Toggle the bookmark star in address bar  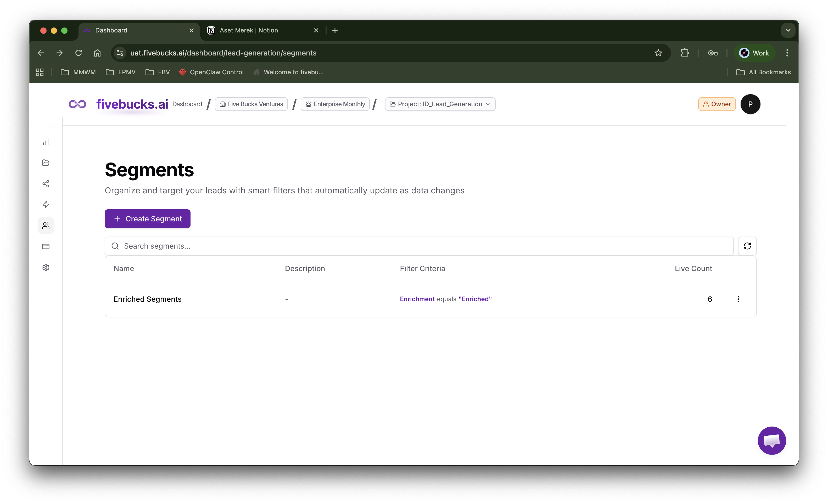tap(658, 53)
